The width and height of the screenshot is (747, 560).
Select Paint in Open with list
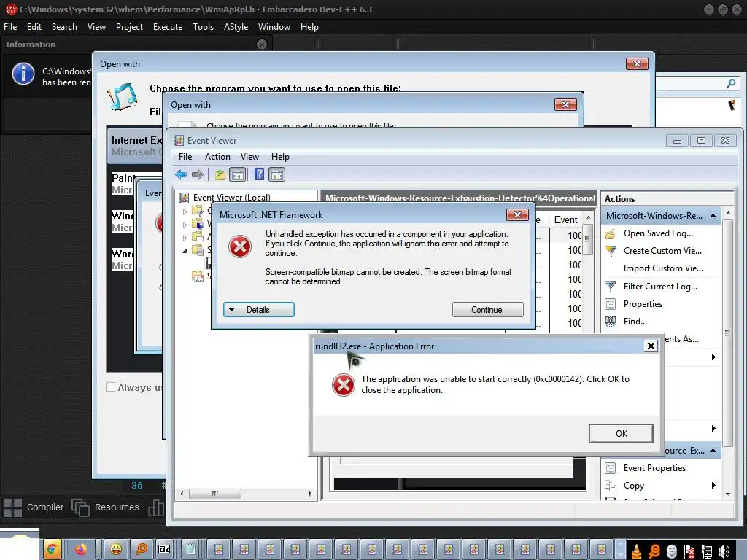[x=124, y=184]
